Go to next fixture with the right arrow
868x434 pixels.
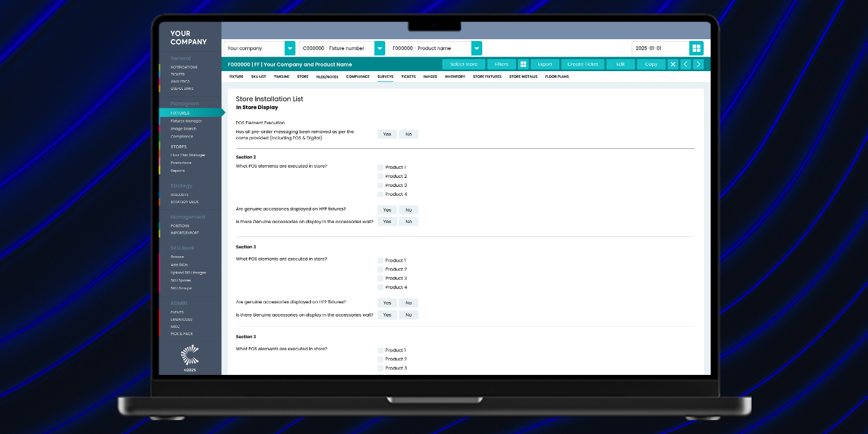698,64
